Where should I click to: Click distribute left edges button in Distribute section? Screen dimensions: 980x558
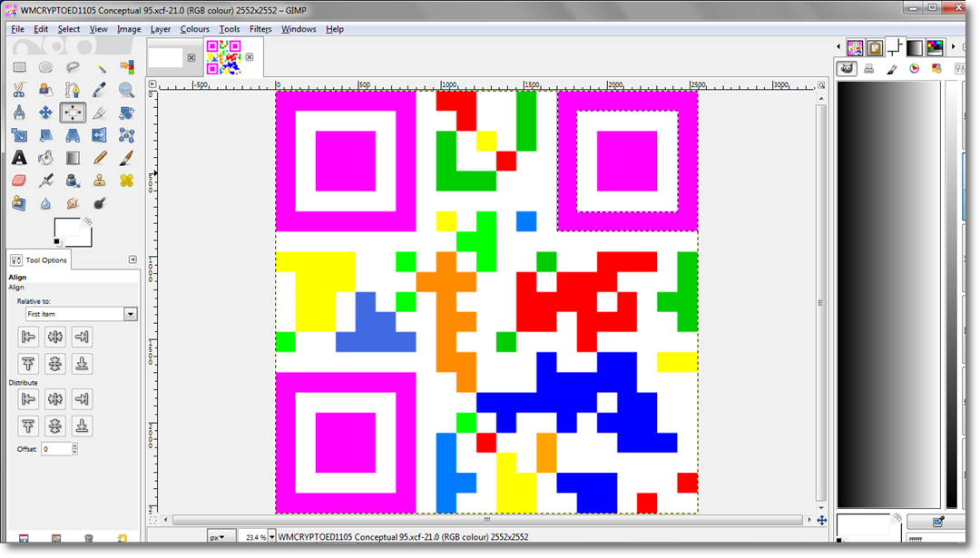point(28,398)
